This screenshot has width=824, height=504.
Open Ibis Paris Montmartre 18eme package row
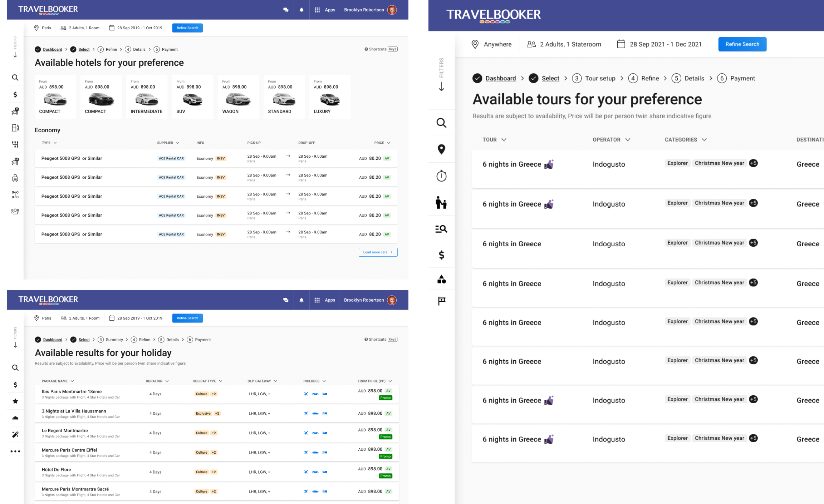click(x=72, y=392)
